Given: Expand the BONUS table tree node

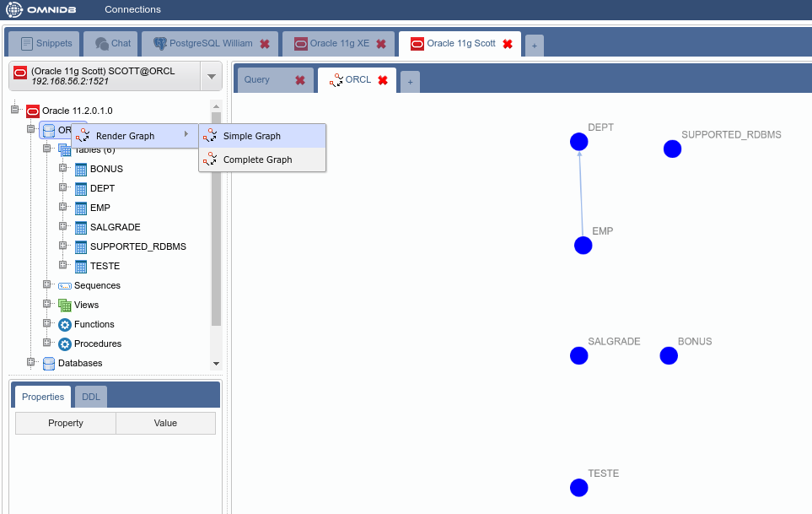Looking at the screenshot, I should 63,168.
